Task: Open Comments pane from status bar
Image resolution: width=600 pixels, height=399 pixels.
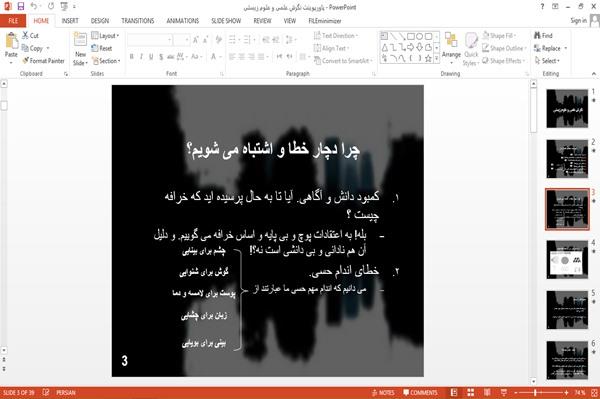Action: pyautogui.click(x=420, y=392)
